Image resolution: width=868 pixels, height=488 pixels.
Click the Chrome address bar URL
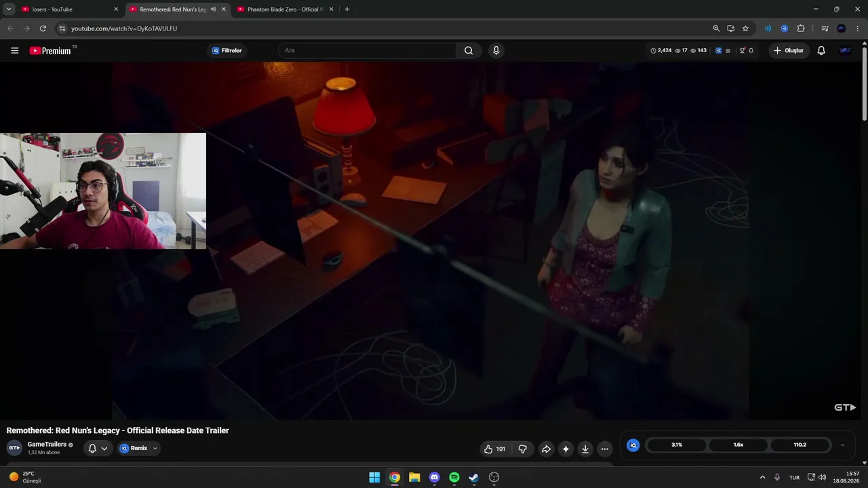(x=124, y=28)
